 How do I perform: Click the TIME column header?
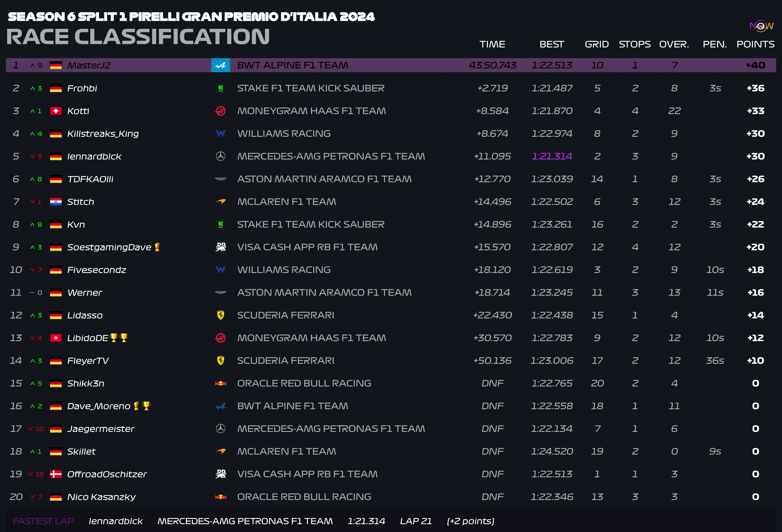click(x=492, y=45)
